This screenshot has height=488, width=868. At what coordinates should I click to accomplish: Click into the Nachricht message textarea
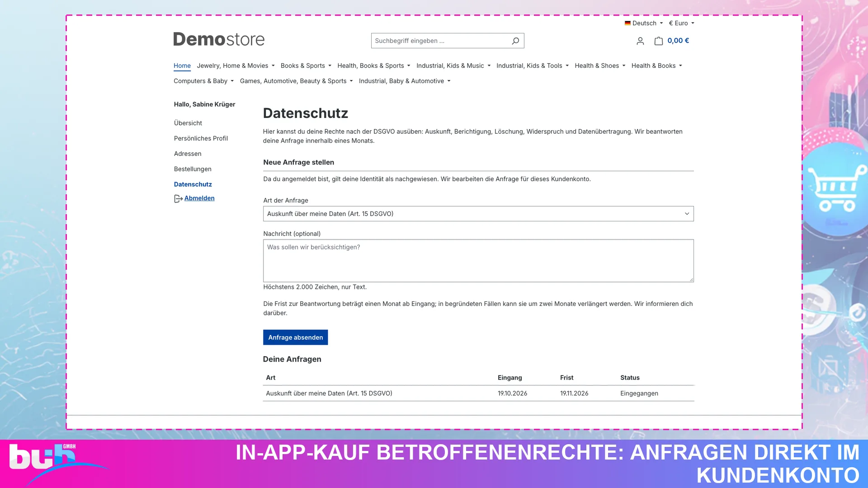478,261
